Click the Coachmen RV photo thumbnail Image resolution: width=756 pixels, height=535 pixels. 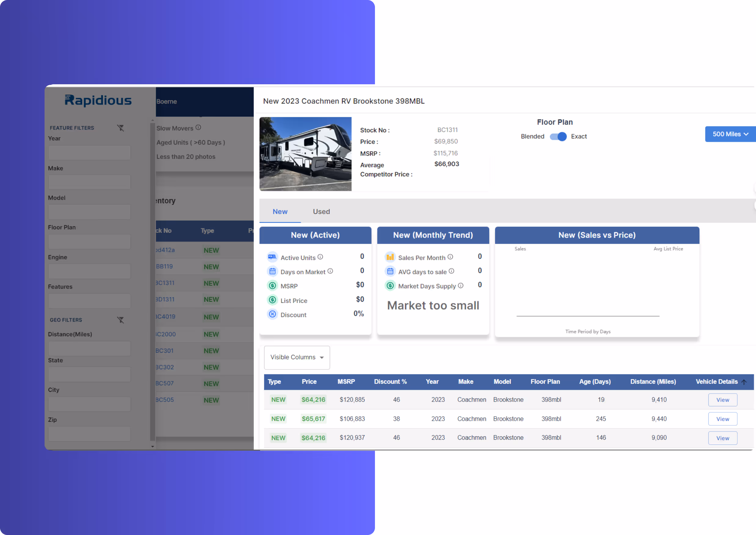tap(305, 154)
